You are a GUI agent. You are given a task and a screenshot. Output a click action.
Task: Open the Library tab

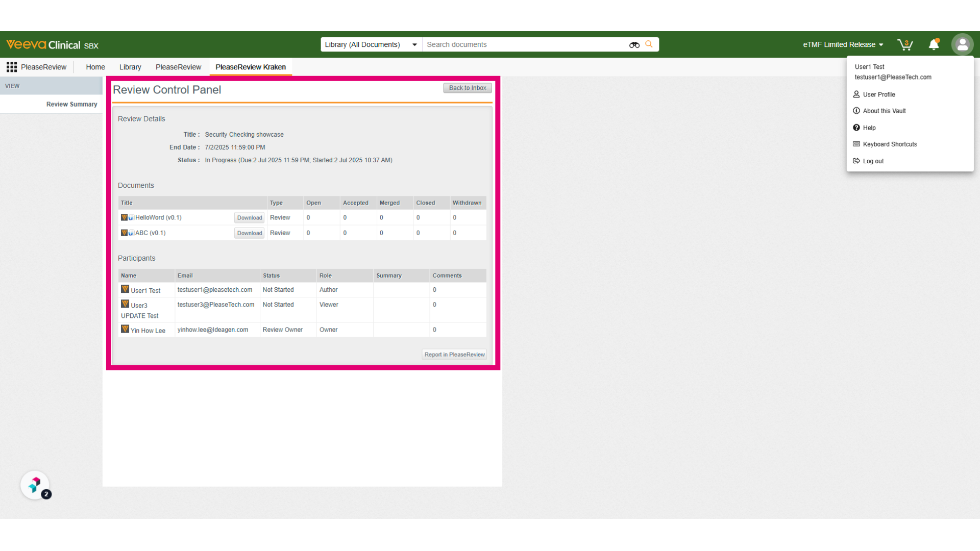click(x=130, y=67)
